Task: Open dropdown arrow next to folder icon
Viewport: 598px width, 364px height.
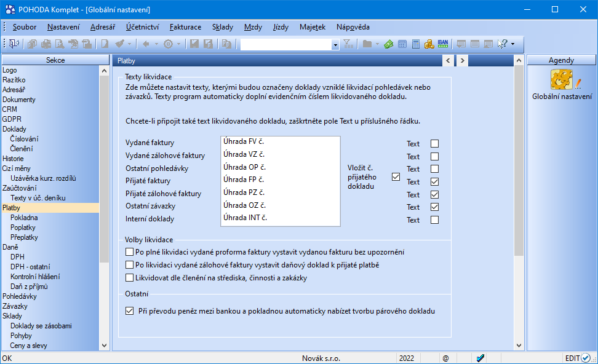Action: pyautogui.click(x=377, y=44)
